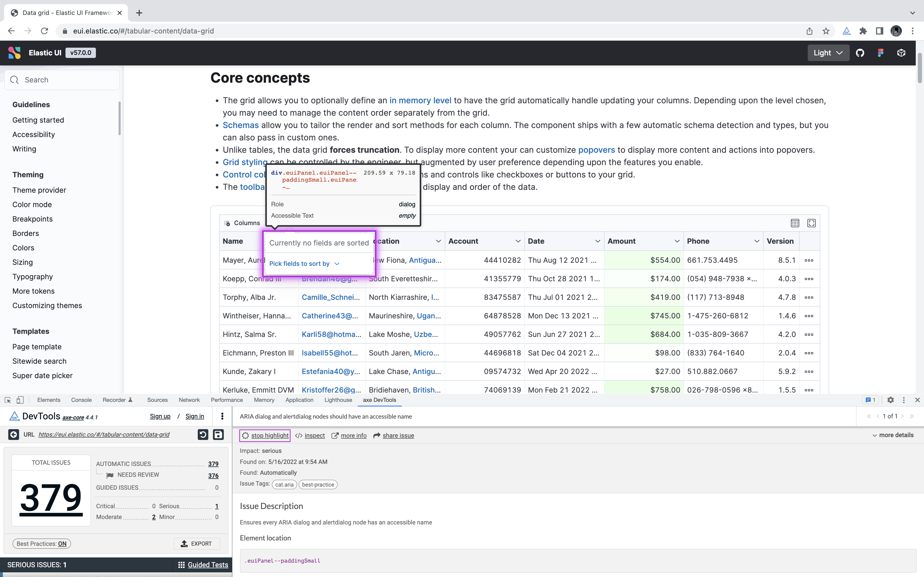Open the data grid display options icon
Screen dimensions: 924x577
tap(795, 223)
